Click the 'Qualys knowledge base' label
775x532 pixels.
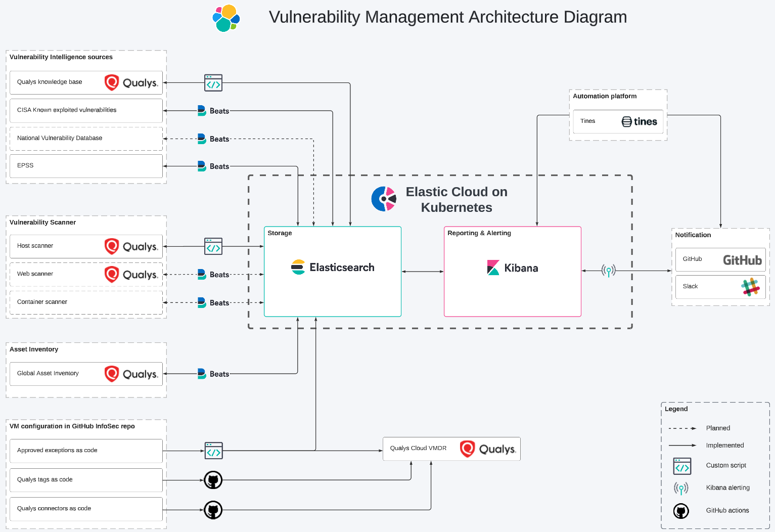pyautogui.click(x=50, y=82)
